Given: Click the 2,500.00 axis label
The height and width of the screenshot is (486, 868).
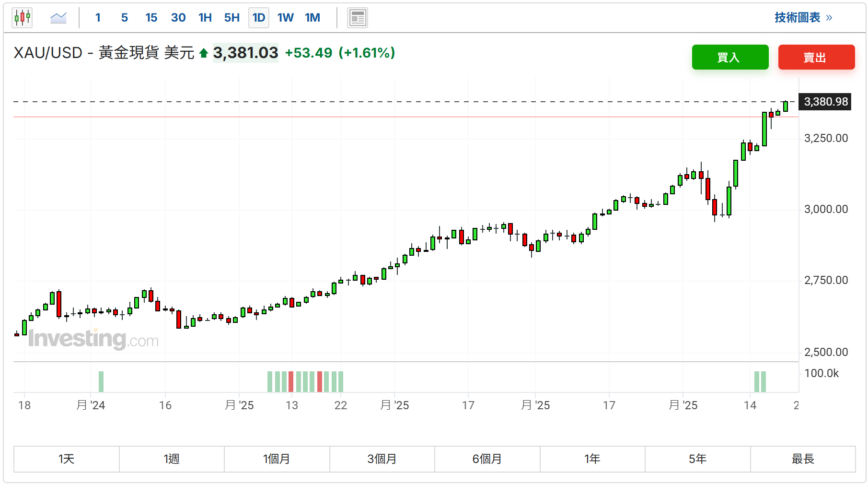Looking at the screenshot, I should (x=826, y=352).
